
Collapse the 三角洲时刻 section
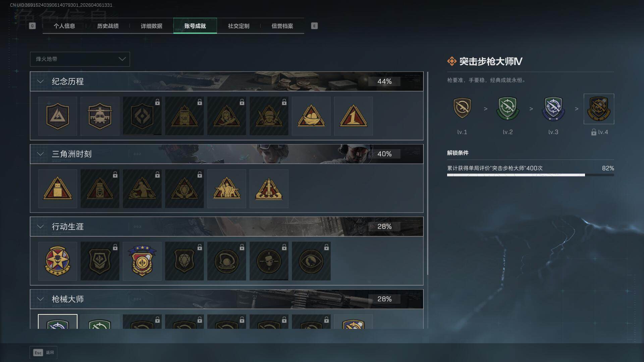pyautogui.click(x=40, y=154)
